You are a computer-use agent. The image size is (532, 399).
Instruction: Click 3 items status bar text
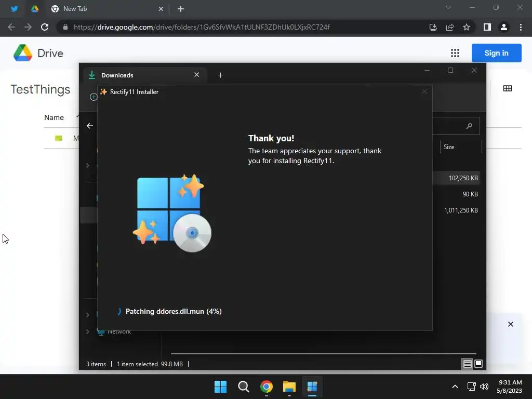96,364
